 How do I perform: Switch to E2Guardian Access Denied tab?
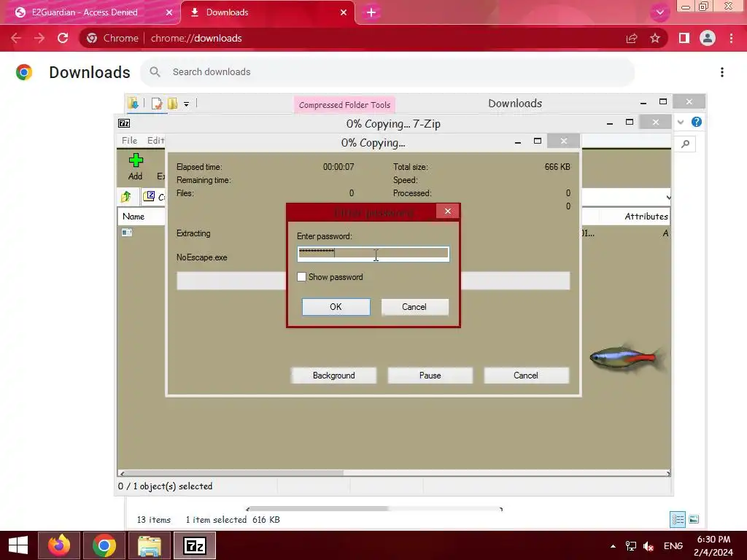(x=85, y=12)
